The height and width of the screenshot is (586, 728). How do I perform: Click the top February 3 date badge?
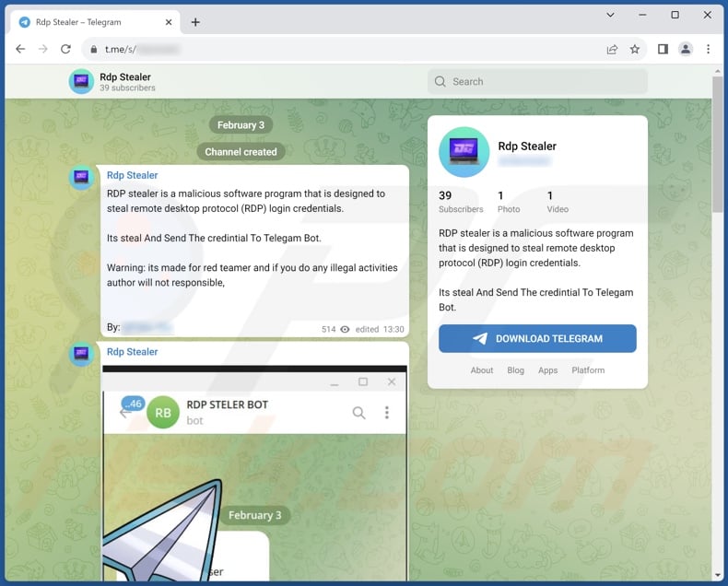[241, 125]
